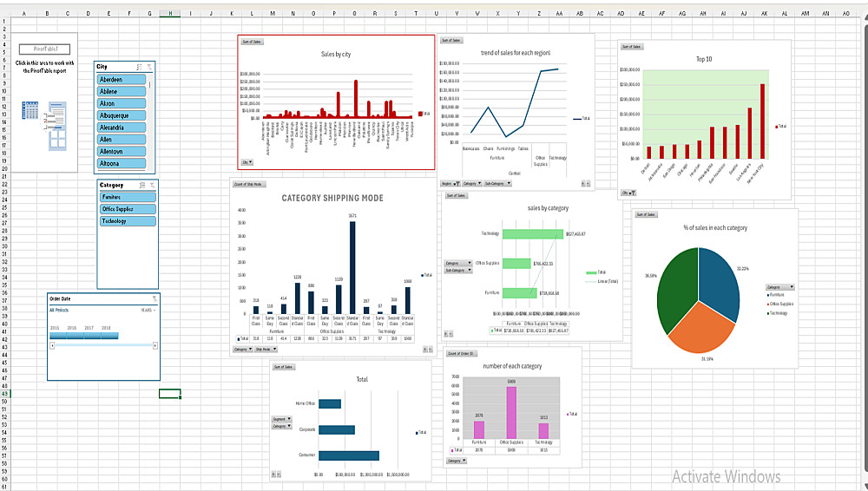
Task: Click Sum of Sales button on trend of sales chart
Action: [451, 41]
